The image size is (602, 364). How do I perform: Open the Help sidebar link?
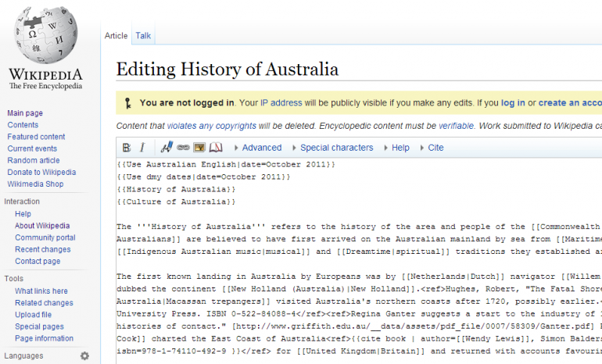tap(23, 214)
